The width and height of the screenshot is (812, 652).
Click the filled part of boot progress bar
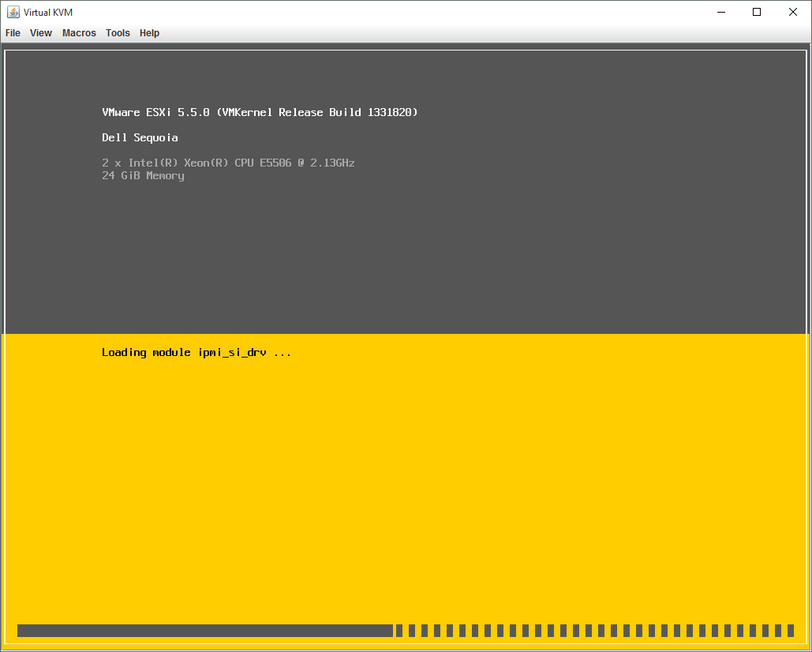click(x=204, y=631)
